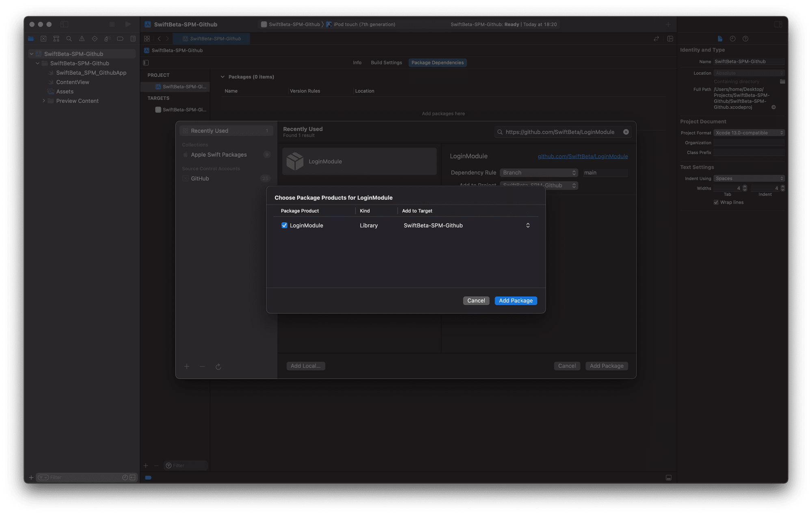
Task: Go forward with the editor forward arrow
Action: point(167,39)
